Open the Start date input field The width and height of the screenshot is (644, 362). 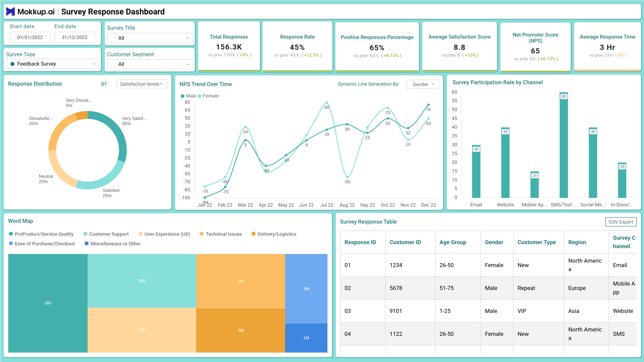30,37
